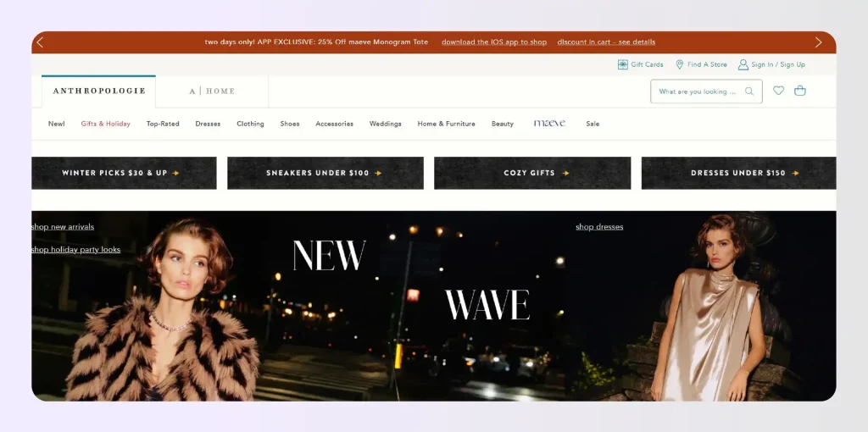Click the previous promo banner arrow
Viewport: 868px width, 432px height.
[41, 42]
